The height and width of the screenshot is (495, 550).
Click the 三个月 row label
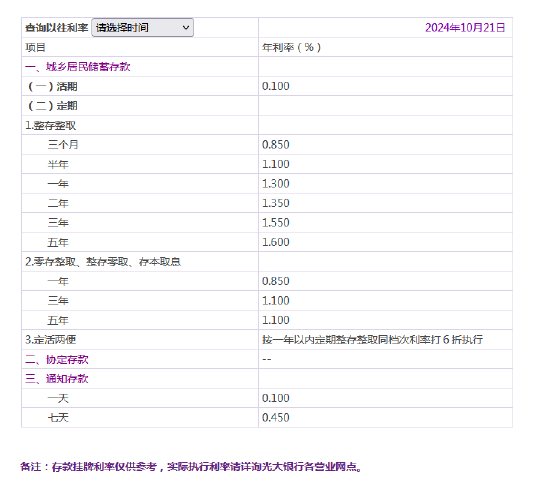pyautogui.click(x=63, y=145)
